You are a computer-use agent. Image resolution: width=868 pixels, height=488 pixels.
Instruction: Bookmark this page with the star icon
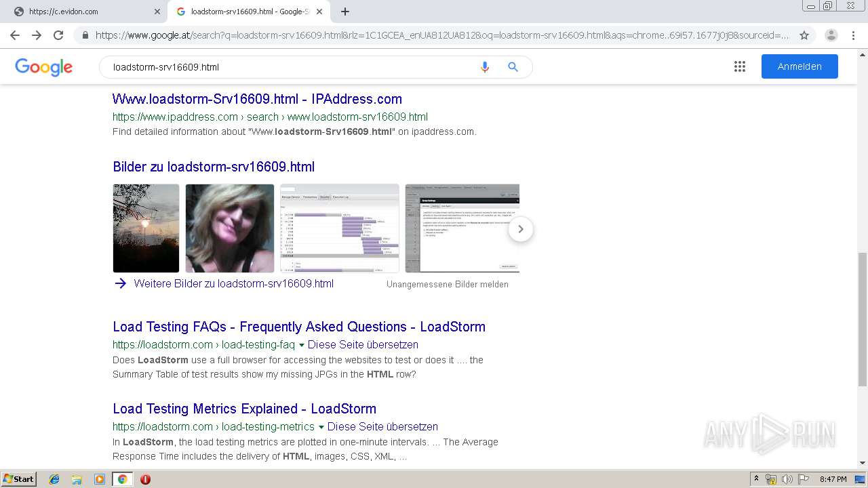(804, 35)
